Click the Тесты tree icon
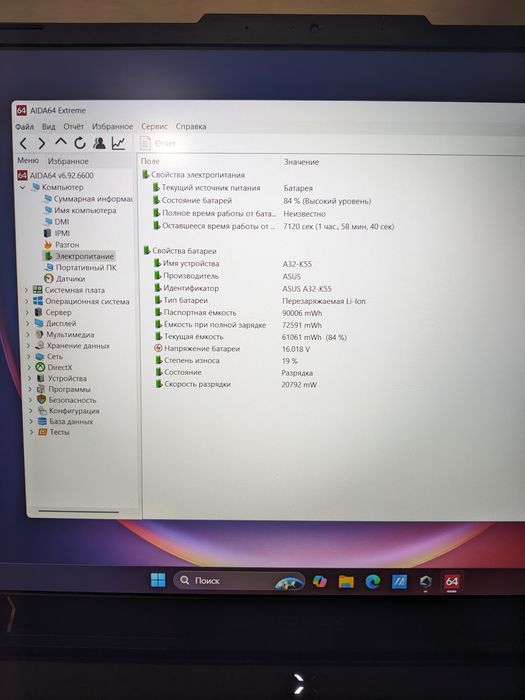525x700 pixels. [x=43, y=432]
